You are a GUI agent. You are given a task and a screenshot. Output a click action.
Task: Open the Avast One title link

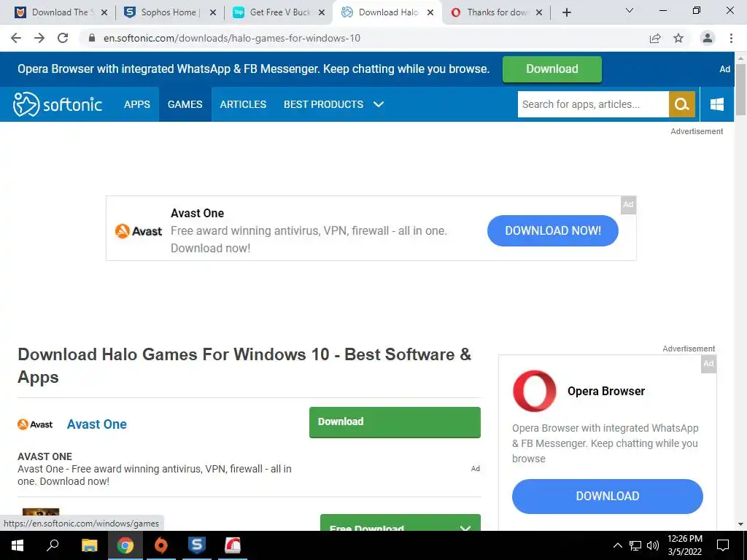(x=97, y=424)
